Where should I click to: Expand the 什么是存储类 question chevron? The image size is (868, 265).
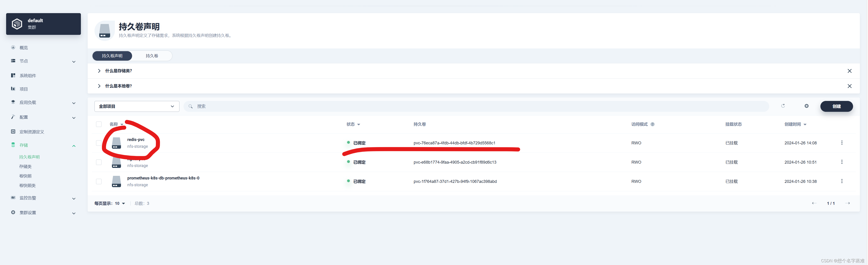tap(99, 71)
